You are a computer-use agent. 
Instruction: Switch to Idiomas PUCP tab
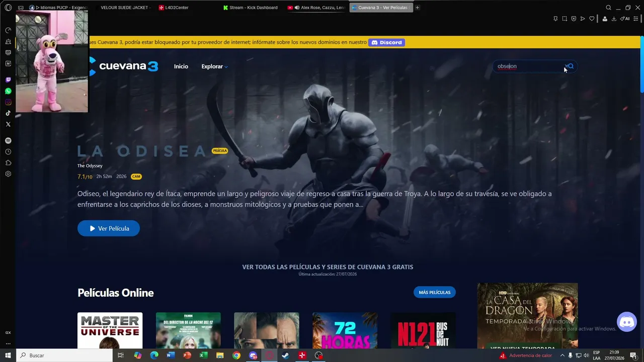[x=59, y=8]
